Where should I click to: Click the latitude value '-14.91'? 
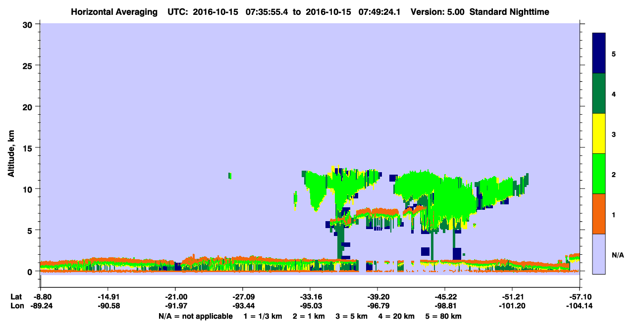pyautogui.click(x=107, y=297)
